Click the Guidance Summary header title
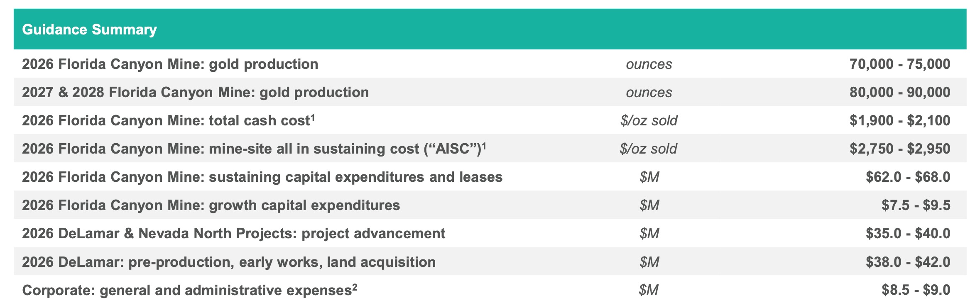This screenshot has width=980, height=308. pyautogui.click(x=89, y=29)
